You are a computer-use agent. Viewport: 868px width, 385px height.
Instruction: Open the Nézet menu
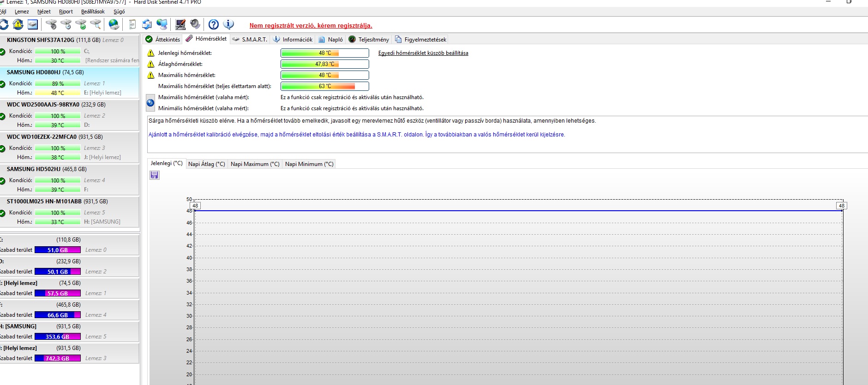(x=44, y=12)
